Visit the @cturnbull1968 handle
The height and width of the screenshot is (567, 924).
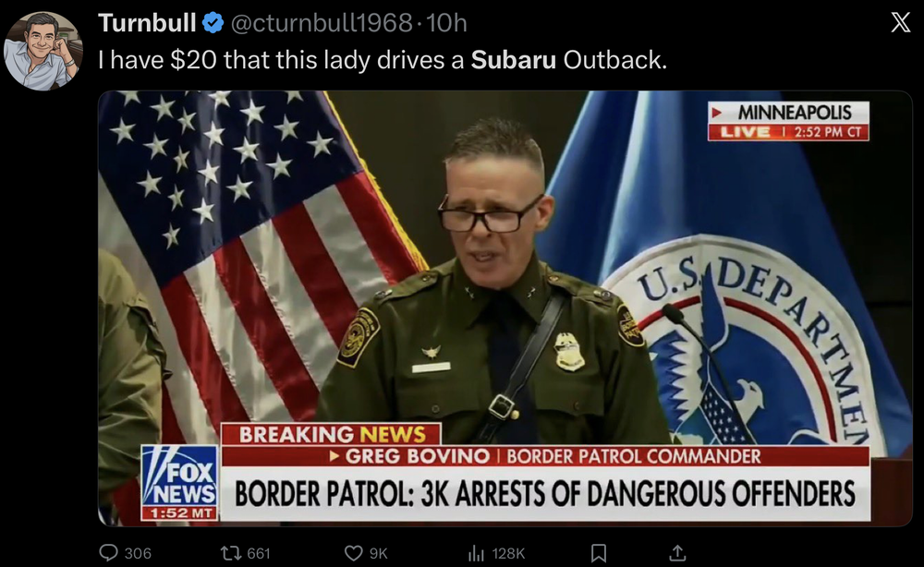coord(322,23)
